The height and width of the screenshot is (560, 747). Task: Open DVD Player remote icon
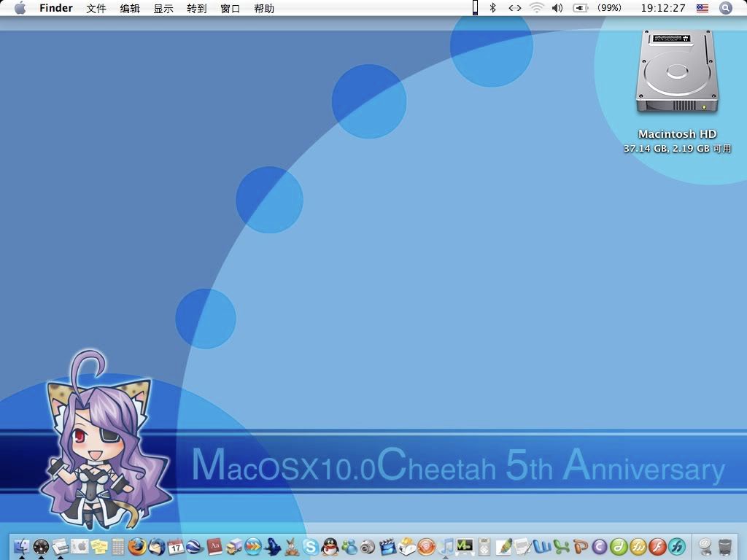[484, 547]
